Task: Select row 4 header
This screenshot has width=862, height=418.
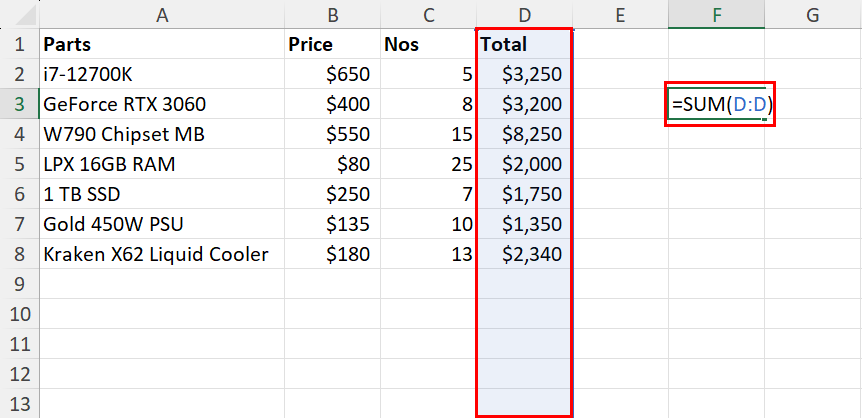Action: click(x=20, y=134)
